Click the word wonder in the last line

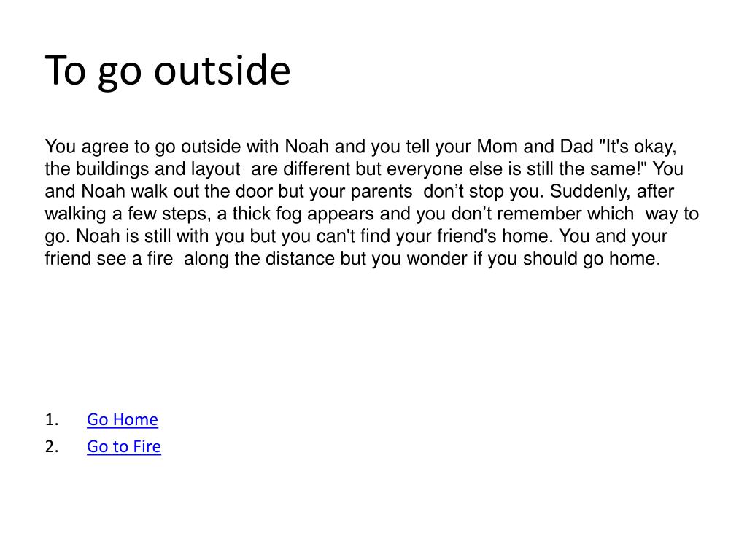click(x=437, y=259)
